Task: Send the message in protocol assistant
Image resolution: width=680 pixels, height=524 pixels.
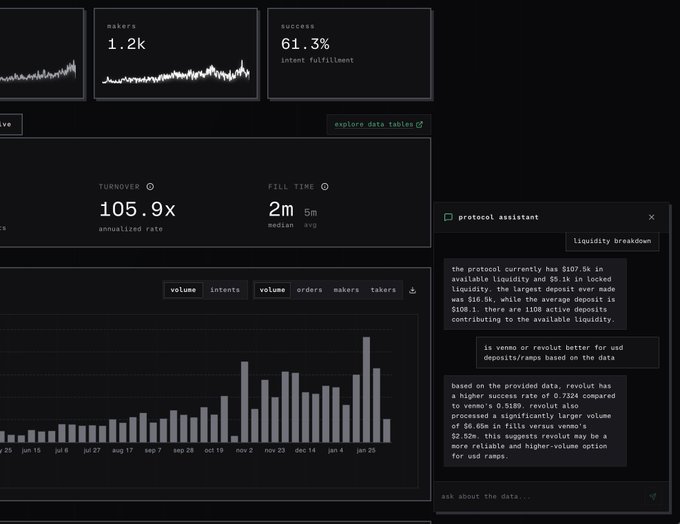Action: click(652, 496)
